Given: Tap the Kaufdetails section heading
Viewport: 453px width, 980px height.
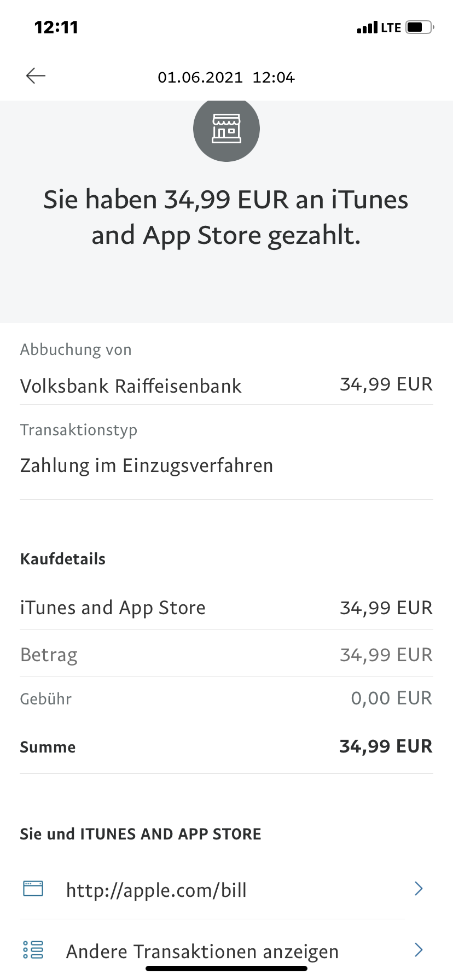Looking at the screenshot, I should pyautogui.click(x=63, y=559).
